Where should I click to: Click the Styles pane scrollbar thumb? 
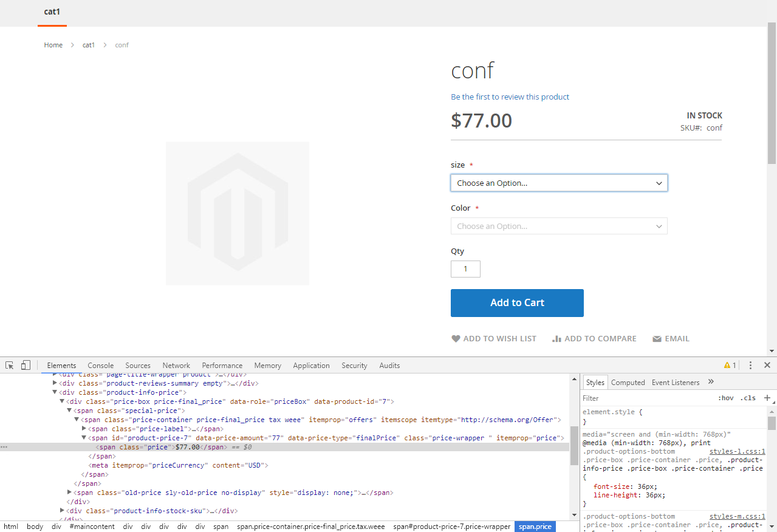tap(772, 423)
